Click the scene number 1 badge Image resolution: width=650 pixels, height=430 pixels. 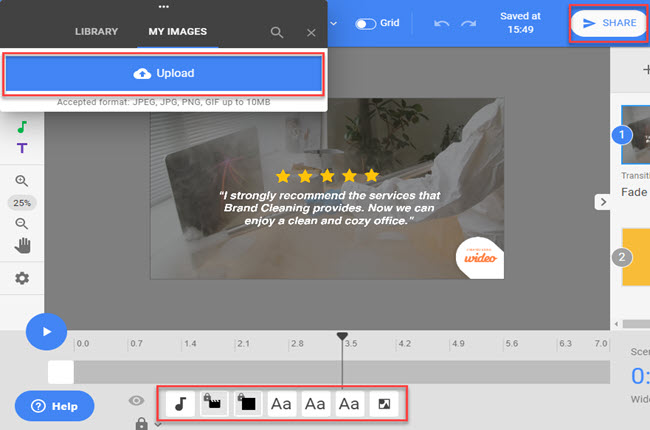621,135
